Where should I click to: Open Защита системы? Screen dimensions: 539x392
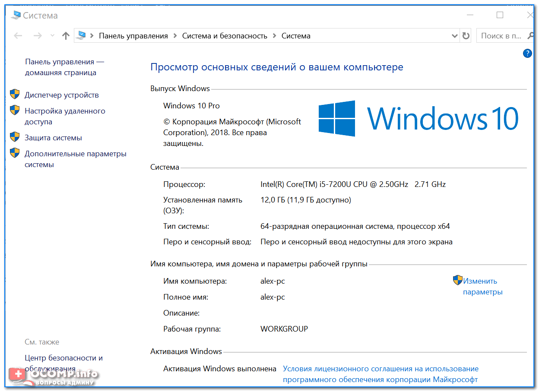53,138
